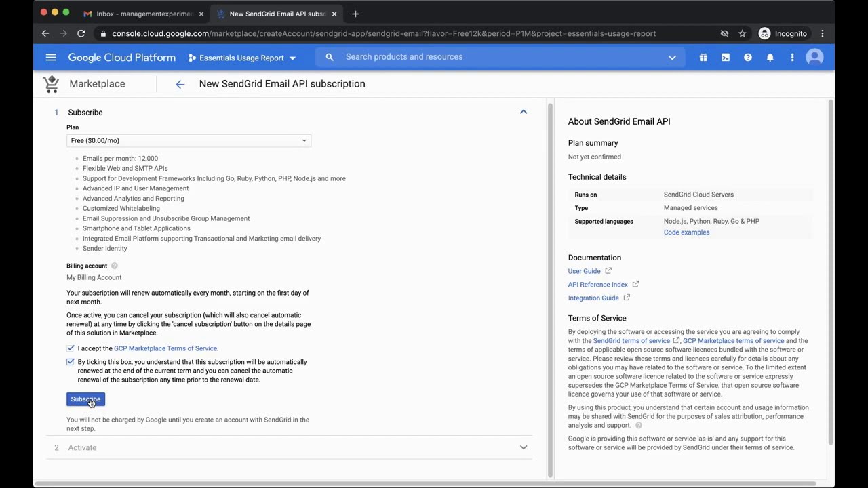
Task: Click the browser back arrow
Action: 45,33
